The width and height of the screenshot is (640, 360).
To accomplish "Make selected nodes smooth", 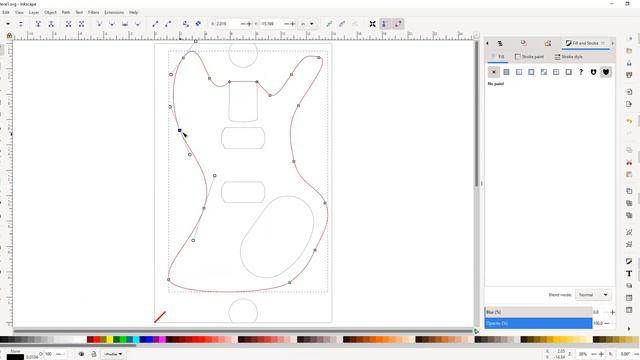I will point(112,24).
